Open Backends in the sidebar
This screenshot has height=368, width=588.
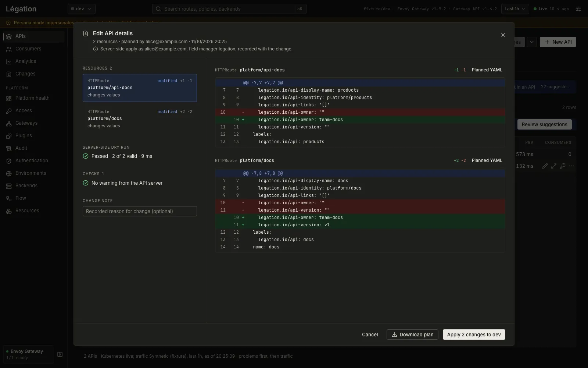click(x=33, y=186)
